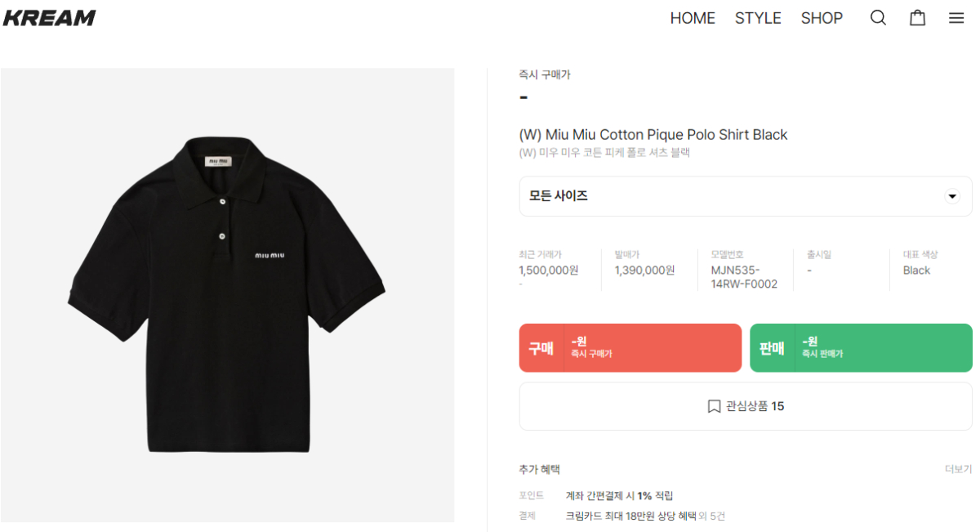This screenshot has width=980, height=532.
Task: Click the 계좌 간편결제 시 1% 적립 text
Action: tap(619, 495)
